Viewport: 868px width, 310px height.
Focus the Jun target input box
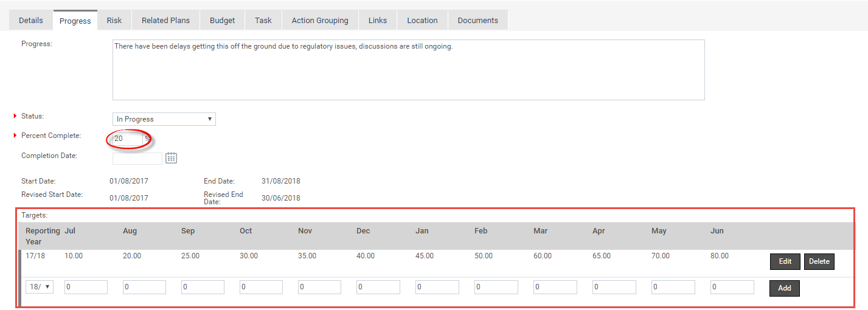(732, 287)
